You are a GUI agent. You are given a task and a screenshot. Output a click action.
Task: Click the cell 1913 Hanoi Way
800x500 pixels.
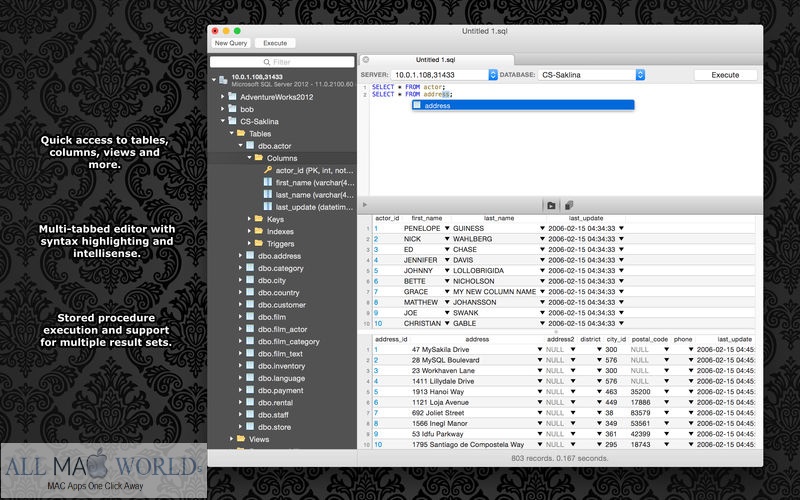(438, 392)
